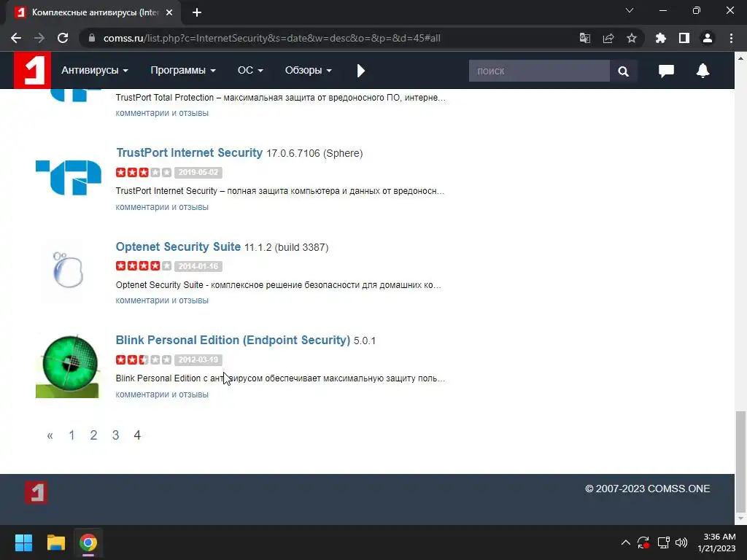The height and width of the screenshot is (560, 747).
Task: Expand the Программы menu
Action: [183, 71]
